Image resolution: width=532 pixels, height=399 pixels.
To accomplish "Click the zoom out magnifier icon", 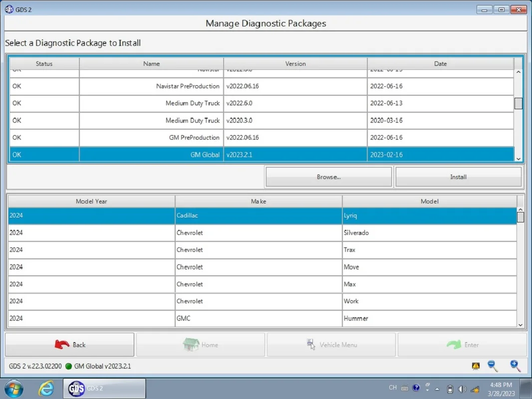I will coord(493,366).
